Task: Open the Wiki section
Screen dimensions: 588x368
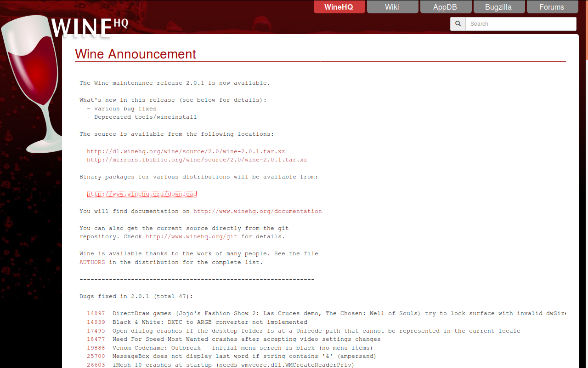Action: point(392,7)
